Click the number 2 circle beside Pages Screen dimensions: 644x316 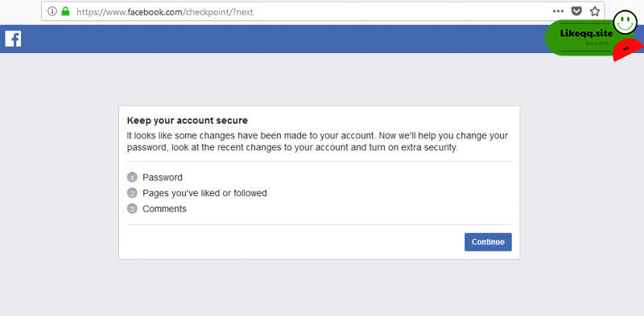click(132, 193)
